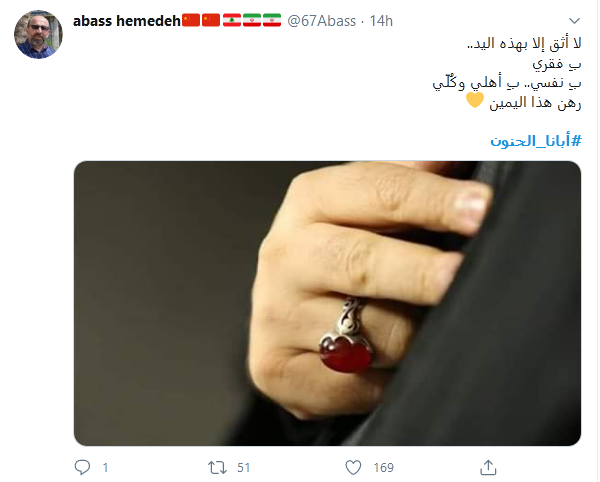Open the share tweet icon
The width and height of the screenshot is (600, 482).
click(x=488, y=467)
